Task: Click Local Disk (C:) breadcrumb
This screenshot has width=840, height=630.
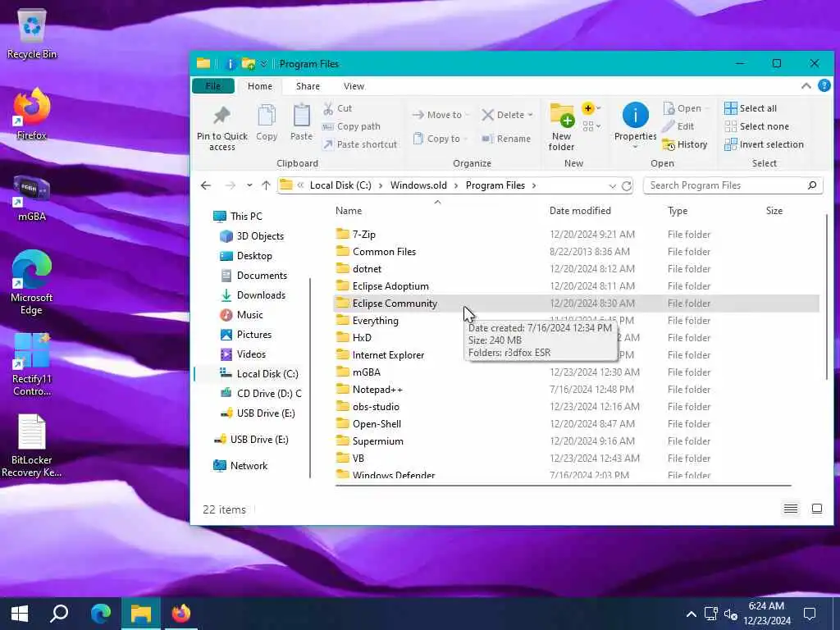Action: pyautogui.click(x=340, y=185)
